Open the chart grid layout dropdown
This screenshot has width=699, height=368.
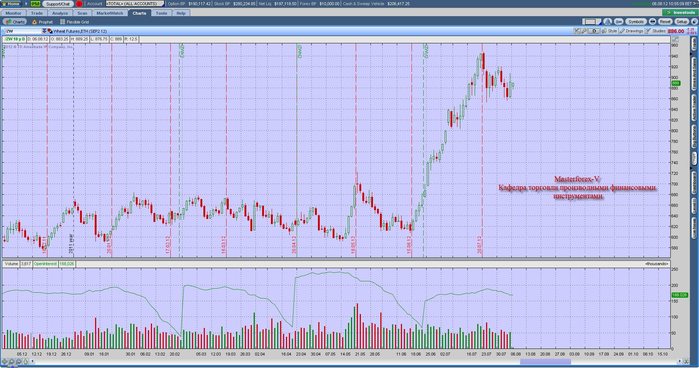592,21
